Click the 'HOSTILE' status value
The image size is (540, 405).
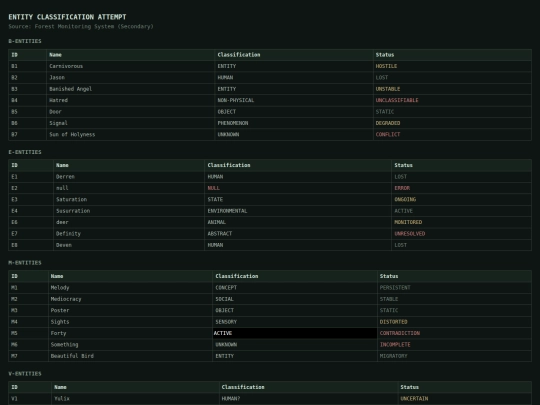(x=386, y=66)
